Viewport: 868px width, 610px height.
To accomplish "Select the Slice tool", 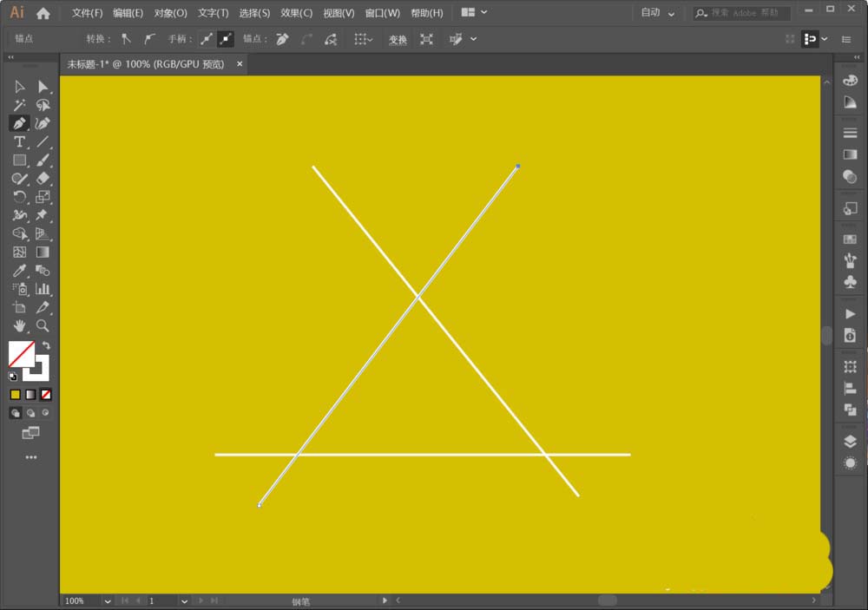I will click(43, 307).
